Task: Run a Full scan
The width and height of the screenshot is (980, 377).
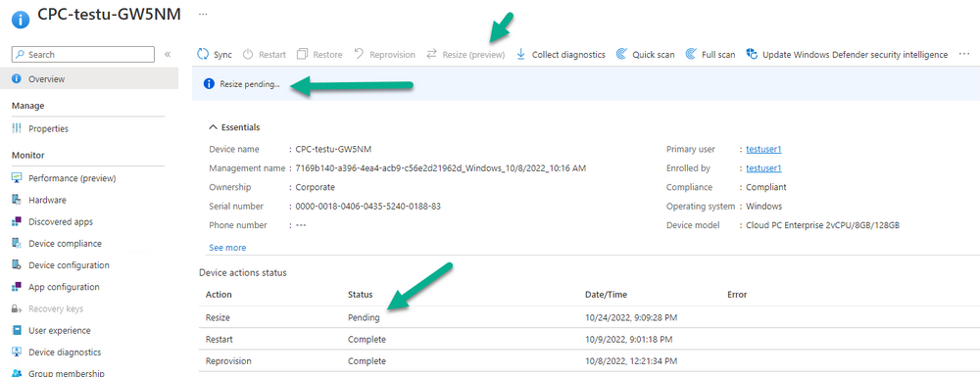Action: (710, 54)
